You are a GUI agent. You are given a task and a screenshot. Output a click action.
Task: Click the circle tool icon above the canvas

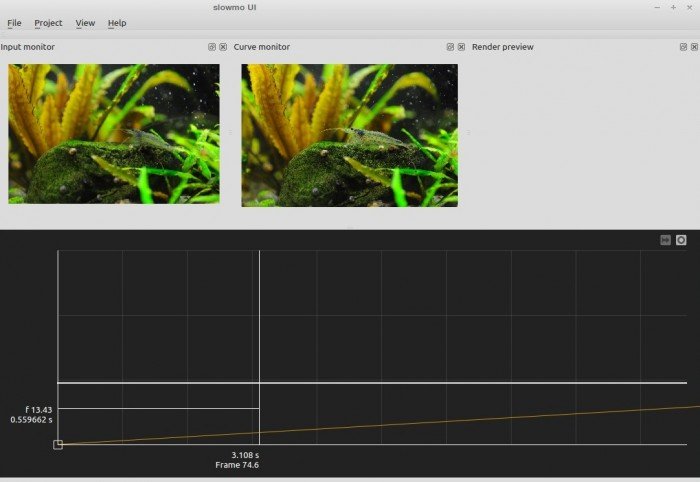681,240
